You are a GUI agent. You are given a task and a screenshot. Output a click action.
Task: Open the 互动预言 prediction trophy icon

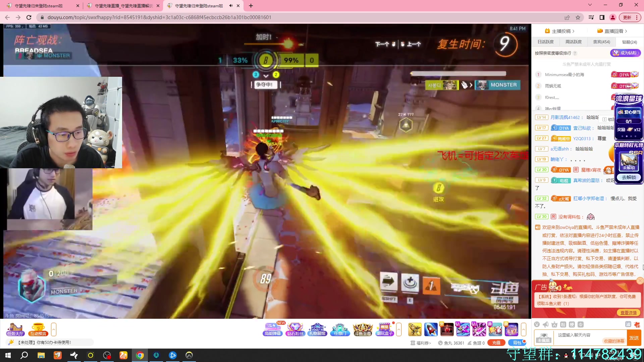click(x=38, y=329)
